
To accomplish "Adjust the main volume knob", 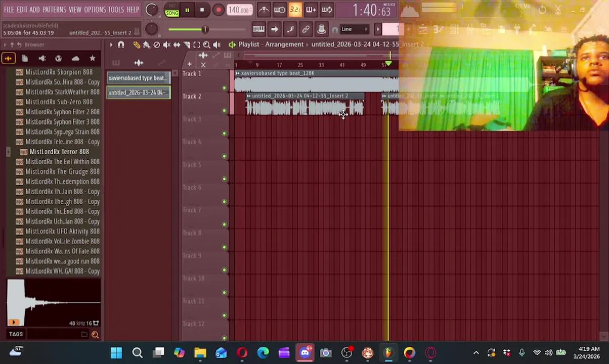I will [x=151, y=10].
